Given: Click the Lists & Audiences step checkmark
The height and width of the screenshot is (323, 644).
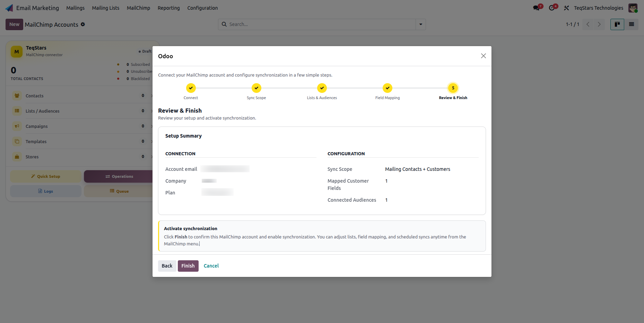Looking at the screenshot, I should [x=322, y=88].
